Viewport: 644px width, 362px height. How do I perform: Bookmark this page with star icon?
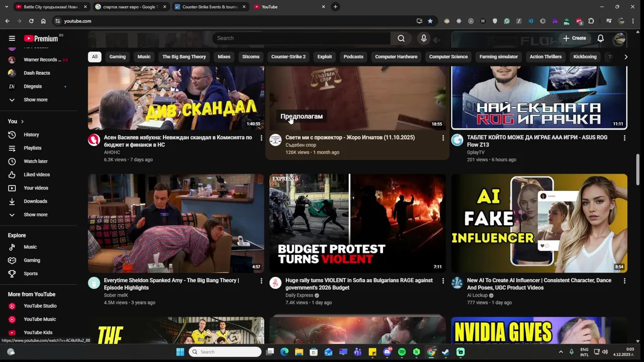click(x=430, y=21)
